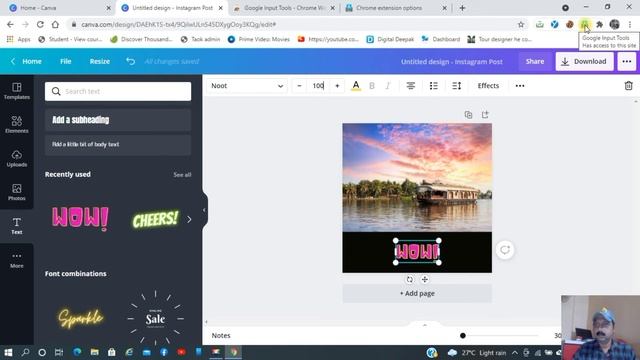The image size is (640, 360).
Task: Select the CHEERS! text style thumbnail
Action: tap(155, 219)
